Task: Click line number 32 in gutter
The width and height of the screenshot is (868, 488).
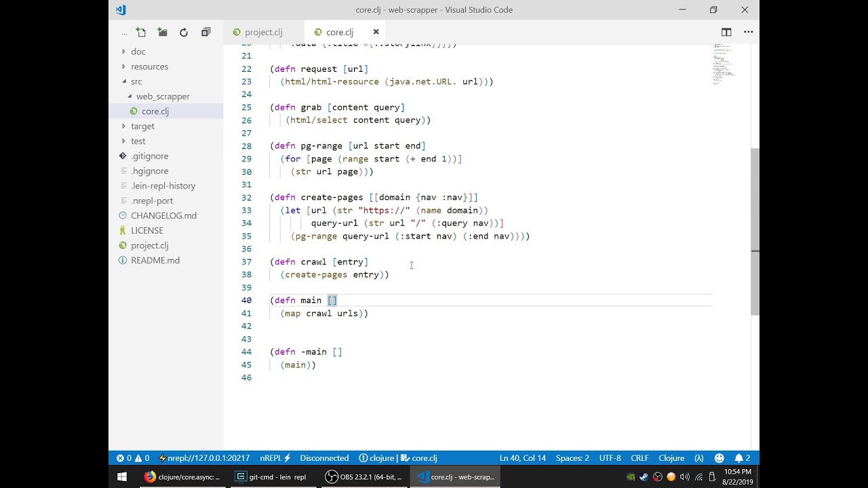Action: (246, 197)
